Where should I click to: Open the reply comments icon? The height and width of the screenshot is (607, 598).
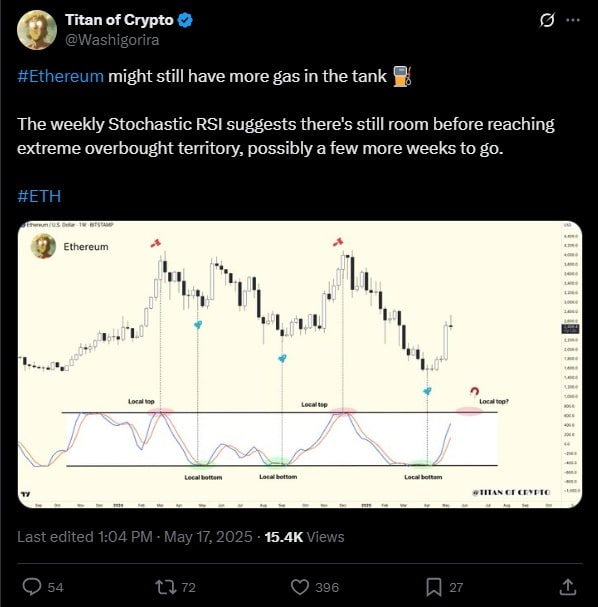pyautogui.click(x=32, y=586)
